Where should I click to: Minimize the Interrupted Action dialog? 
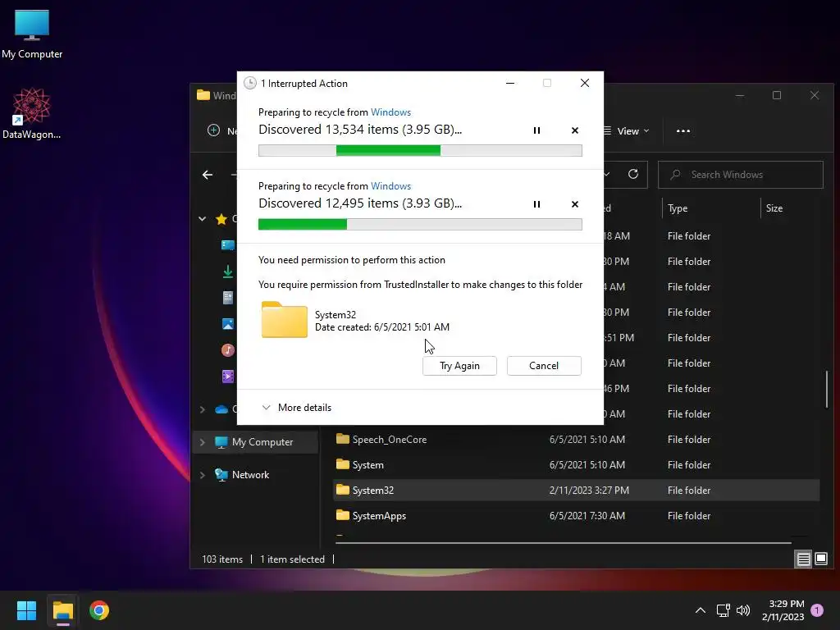[x=510, y=83]
